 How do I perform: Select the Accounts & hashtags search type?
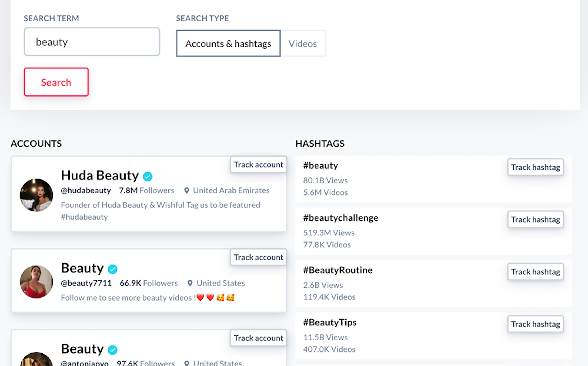coord(228,44)
